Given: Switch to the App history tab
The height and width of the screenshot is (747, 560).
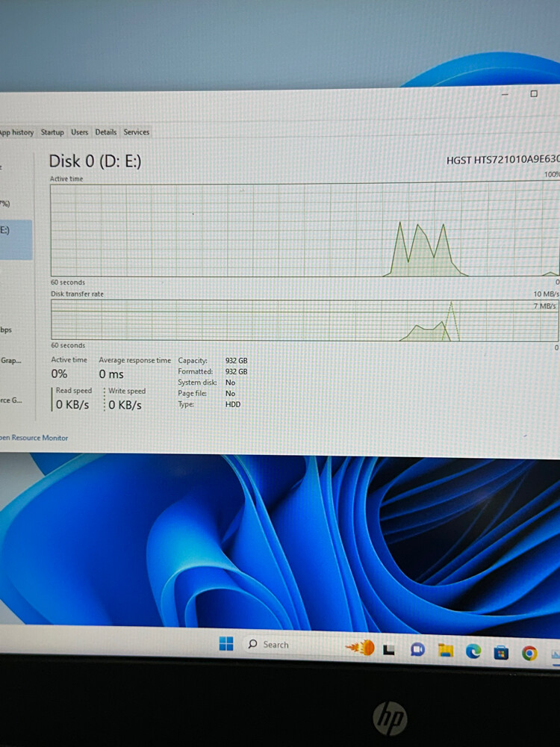Looking at the screenshot, I should click(16, 132).
